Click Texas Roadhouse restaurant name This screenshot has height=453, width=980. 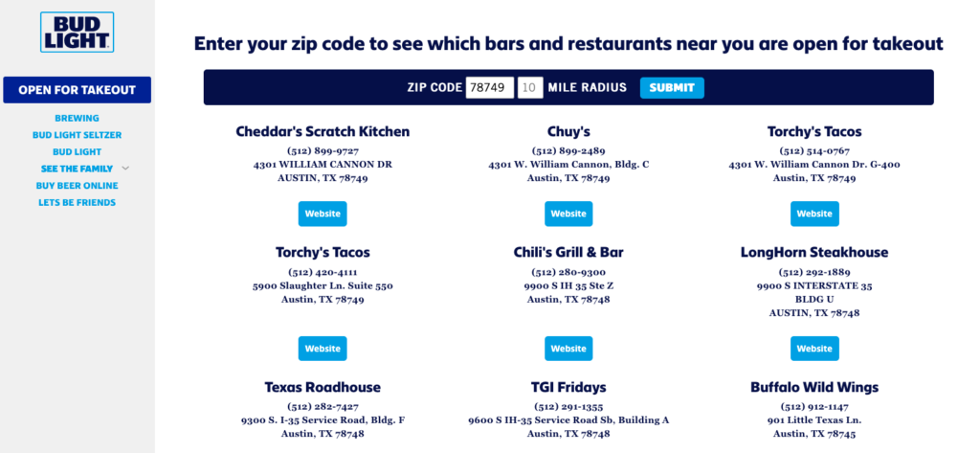tap(323, 388)
